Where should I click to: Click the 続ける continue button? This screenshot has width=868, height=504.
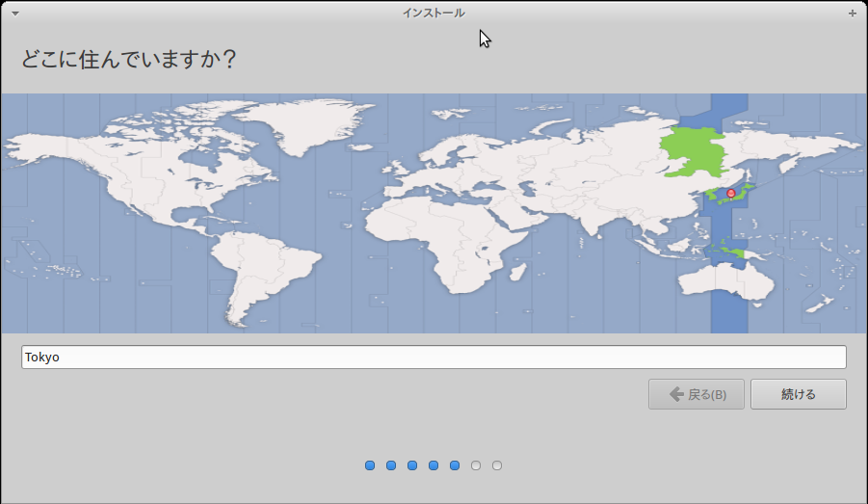[x=799, y=394]
